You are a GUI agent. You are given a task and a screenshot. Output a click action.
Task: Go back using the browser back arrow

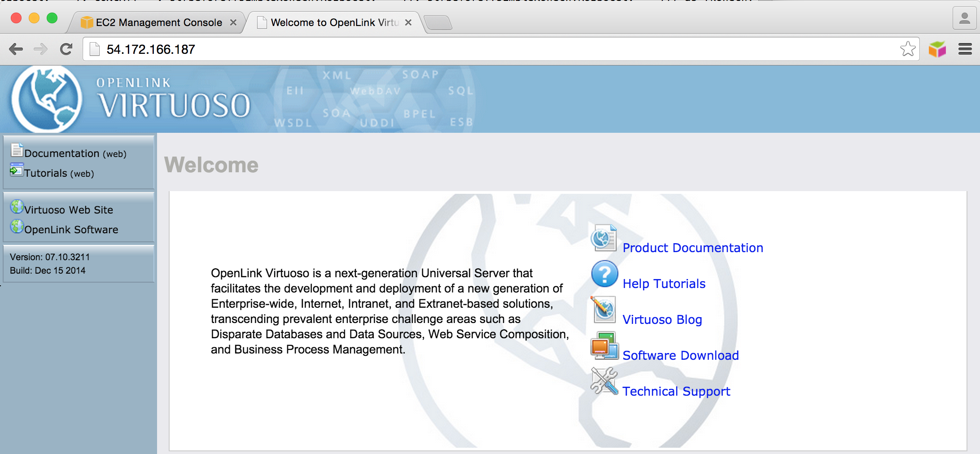point(16,49)
